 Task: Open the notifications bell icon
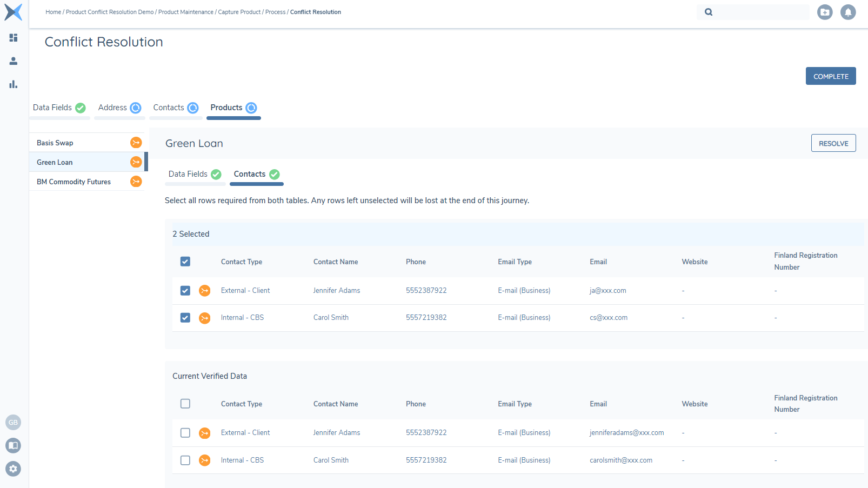[848, 12]
